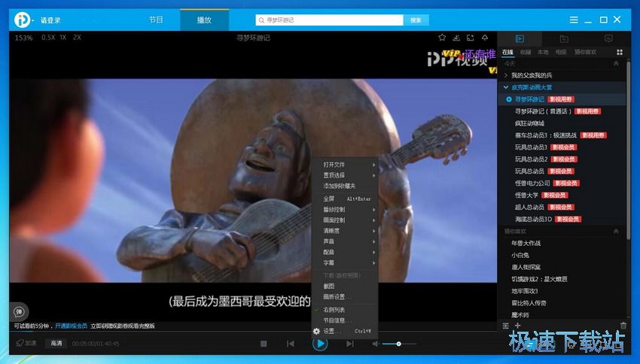Open the screen cast panel icon
640x364 pixels.
[608, 38]
